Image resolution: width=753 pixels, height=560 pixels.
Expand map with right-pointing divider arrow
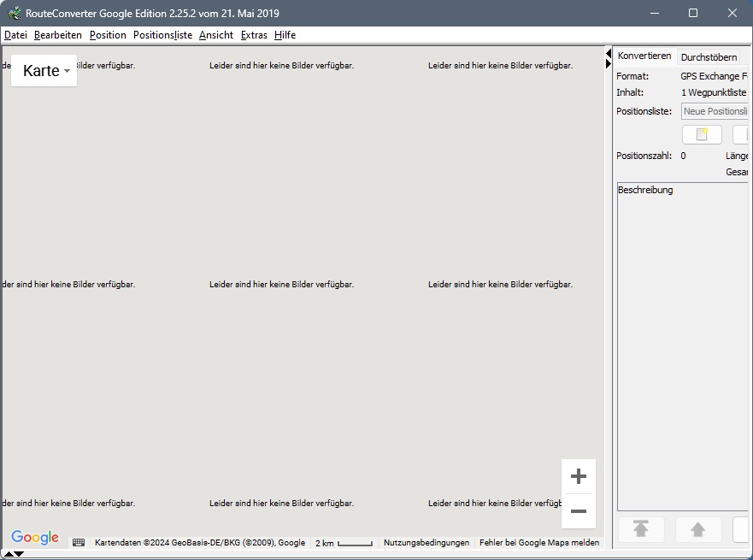pos(609,64)
